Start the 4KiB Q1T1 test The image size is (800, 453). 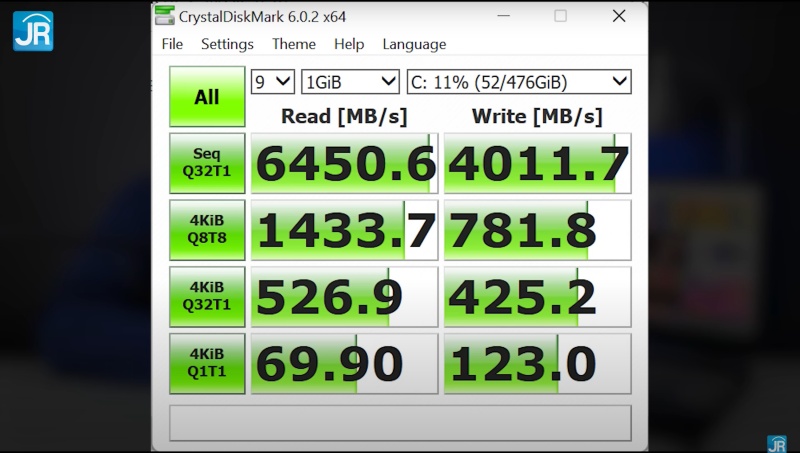tap(207, 364)
